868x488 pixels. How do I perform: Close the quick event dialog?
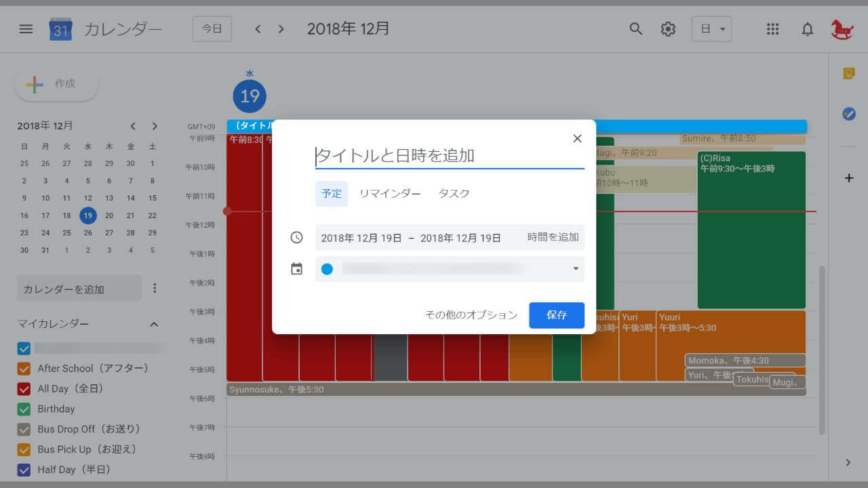pyautogui.click(x=577, y=138)
